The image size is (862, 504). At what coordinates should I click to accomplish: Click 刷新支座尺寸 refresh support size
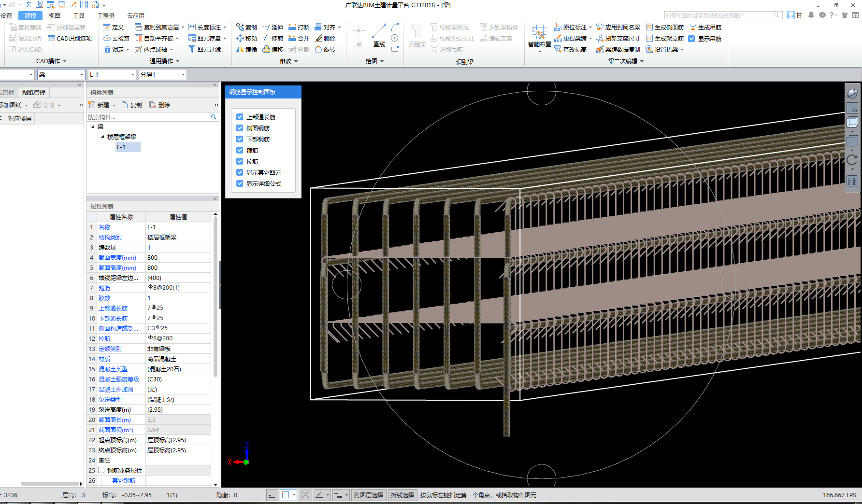click(x=618, y=38)
